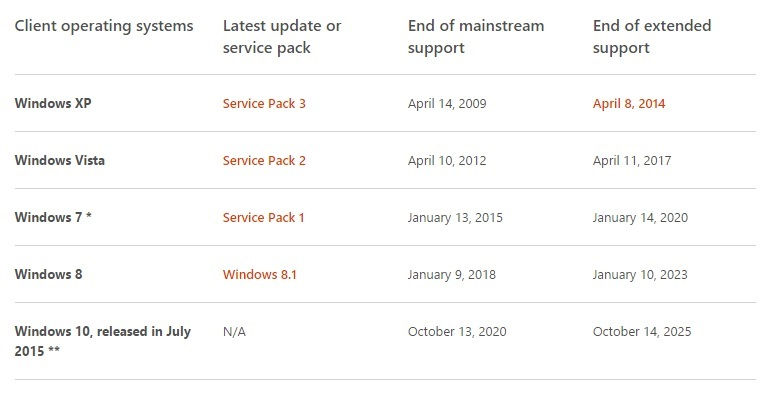
Task: Click the January 9, 2018 date
Action: 452,274
